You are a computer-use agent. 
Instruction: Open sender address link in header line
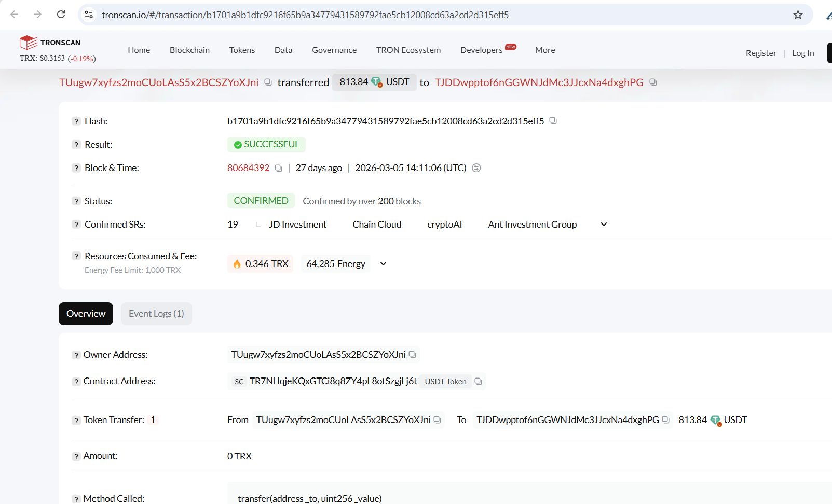click(159, 82)
